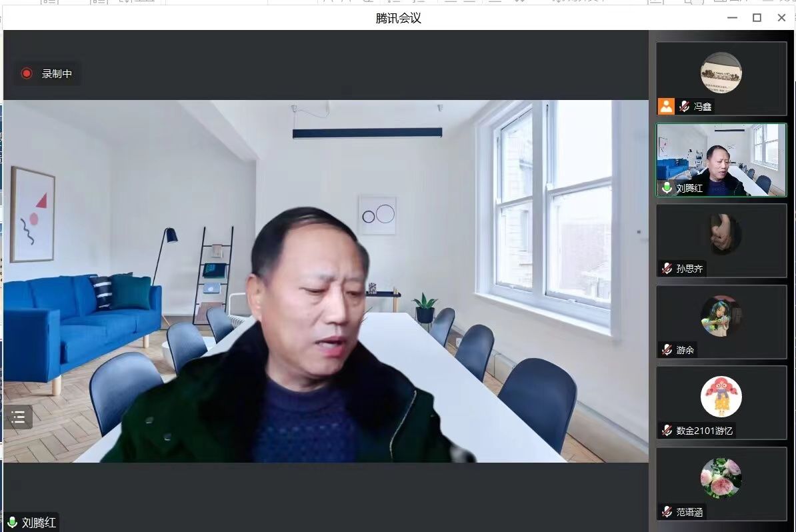Open the list menu icon on left edge

click(19, 417)
